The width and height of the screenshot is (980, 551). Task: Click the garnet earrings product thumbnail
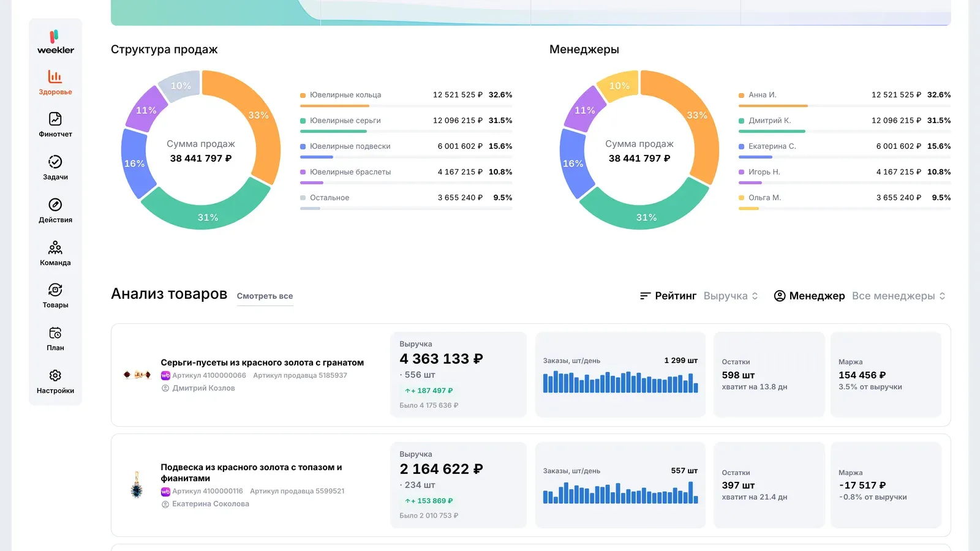(137, 375)
